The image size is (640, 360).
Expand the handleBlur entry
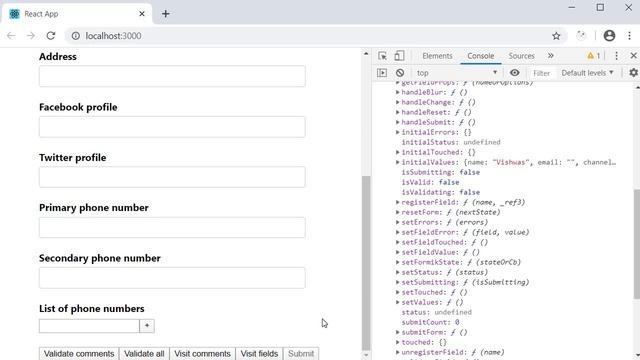tap(398, 92)
